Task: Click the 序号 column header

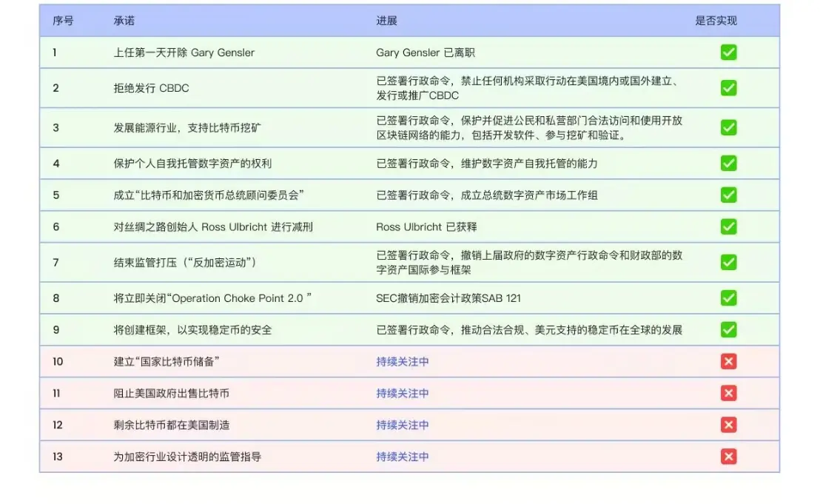Action: [63, 21]
